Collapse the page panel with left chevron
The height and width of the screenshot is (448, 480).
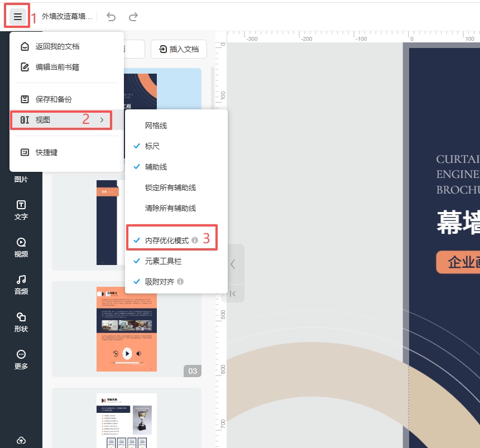[x=233, y=264]
